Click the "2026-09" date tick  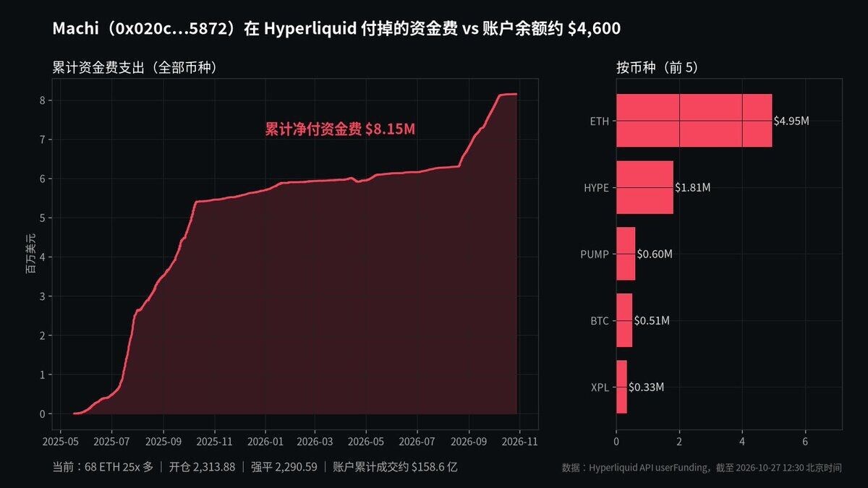click(469, 440)
